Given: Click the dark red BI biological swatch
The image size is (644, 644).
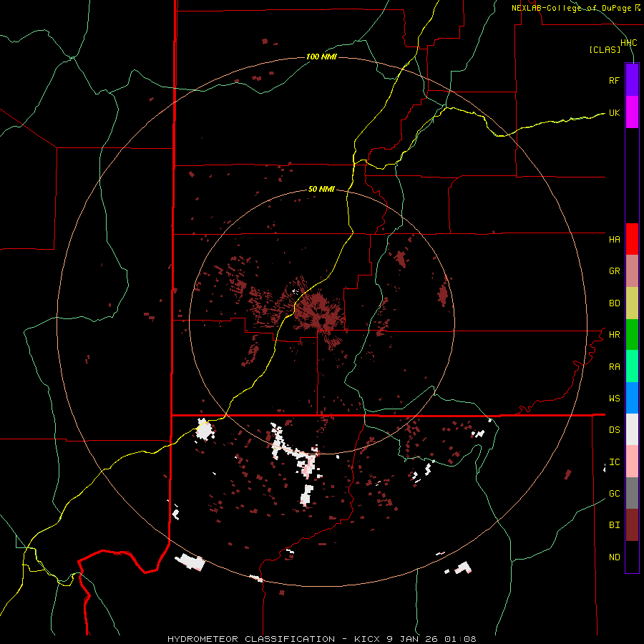Looking at the screenshot, I should [632, 525].
